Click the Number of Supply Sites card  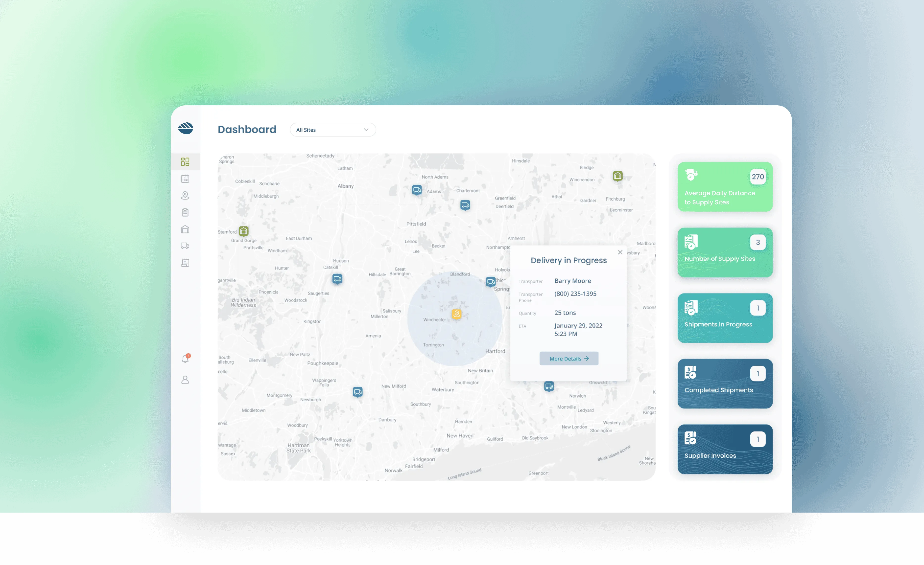(x=725, y=252)
